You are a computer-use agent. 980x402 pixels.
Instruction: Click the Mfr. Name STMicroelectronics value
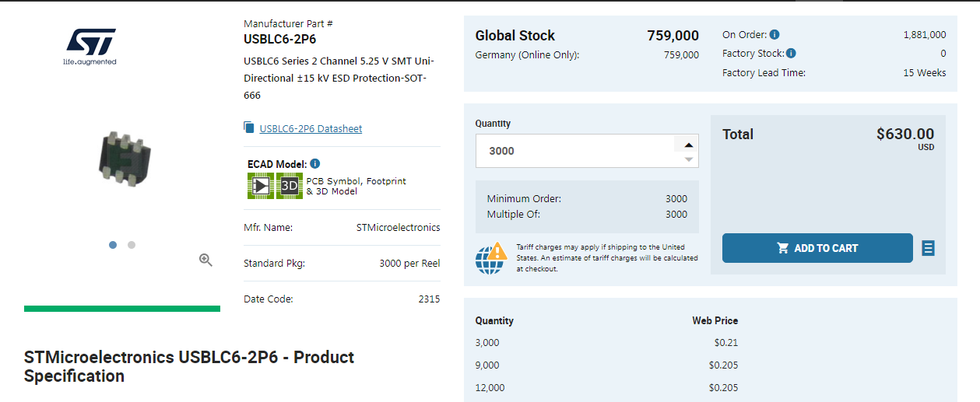[x=398, y=228]
